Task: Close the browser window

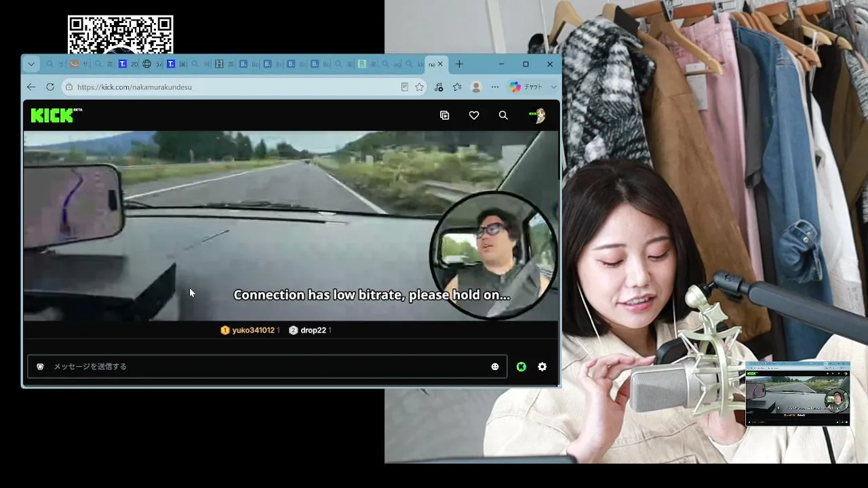Action: [550, 64]
